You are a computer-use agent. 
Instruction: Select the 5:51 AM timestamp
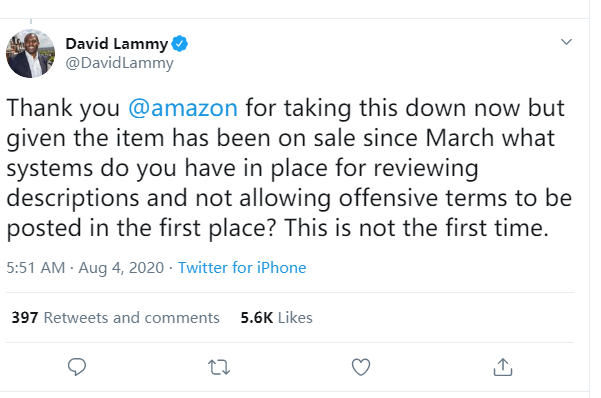coord(36,268)
